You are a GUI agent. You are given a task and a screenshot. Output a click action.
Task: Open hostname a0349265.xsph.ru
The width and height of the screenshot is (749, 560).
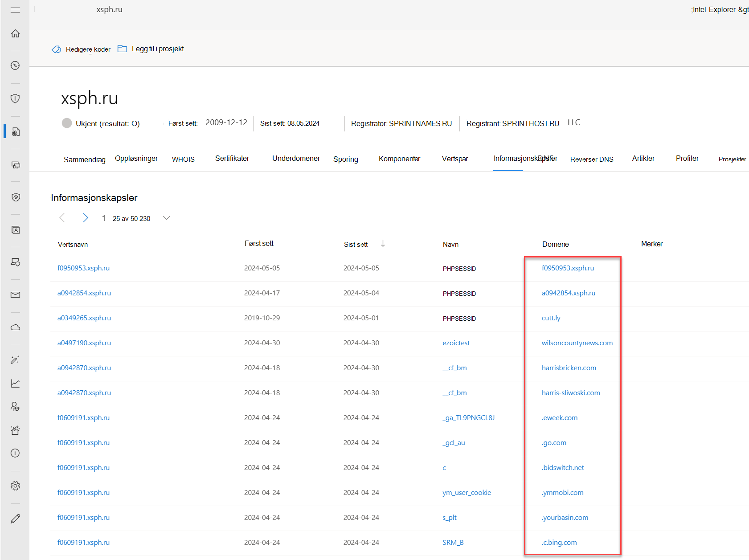(x=84, y=318)
